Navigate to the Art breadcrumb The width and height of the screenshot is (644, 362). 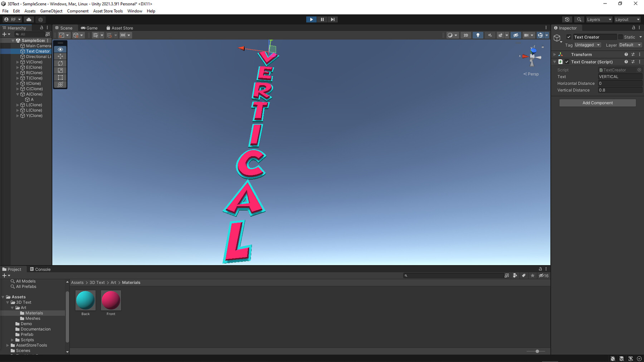pos(113,282)
